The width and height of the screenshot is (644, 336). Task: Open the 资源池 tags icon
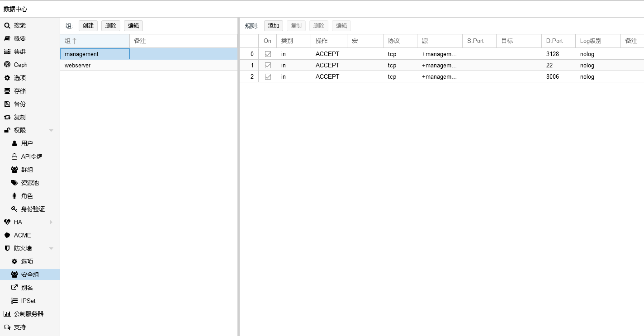pos(14,183)
